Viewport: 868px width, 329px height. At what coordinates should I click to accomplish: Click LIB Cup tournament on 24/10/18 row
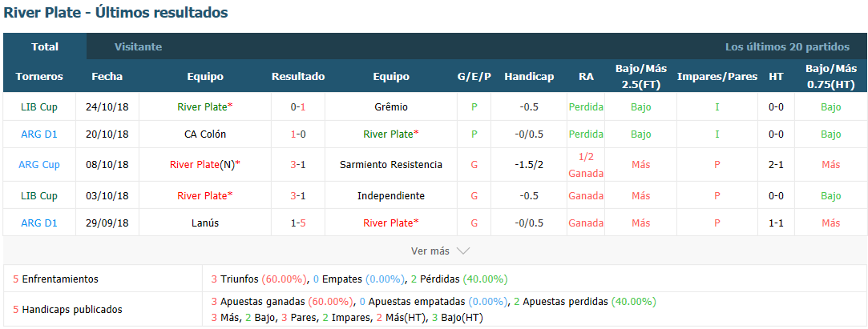[x=38, y=106]
